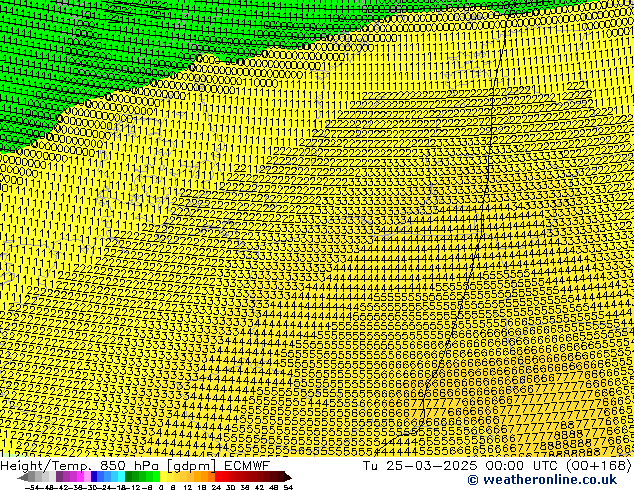Pick the darkest blue swatch in the legend
This screenshot has height=490, width=634.
click(x=94, y=477)
